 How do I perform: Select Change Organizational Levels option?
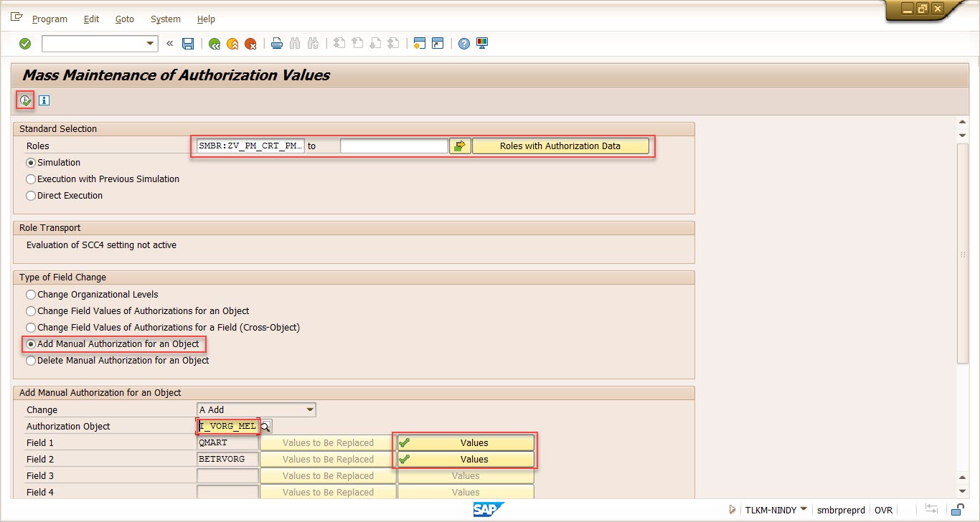pyautogui.click(x=31, y=295)
